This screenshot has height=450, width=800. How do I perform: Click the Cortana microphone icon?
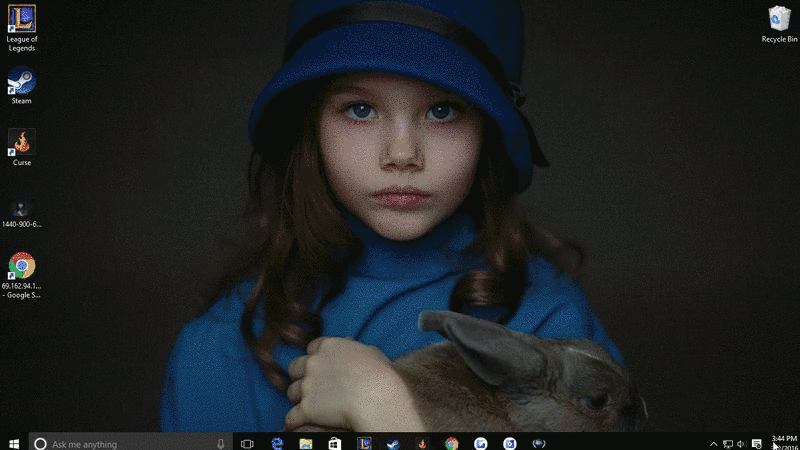point(220,444)
